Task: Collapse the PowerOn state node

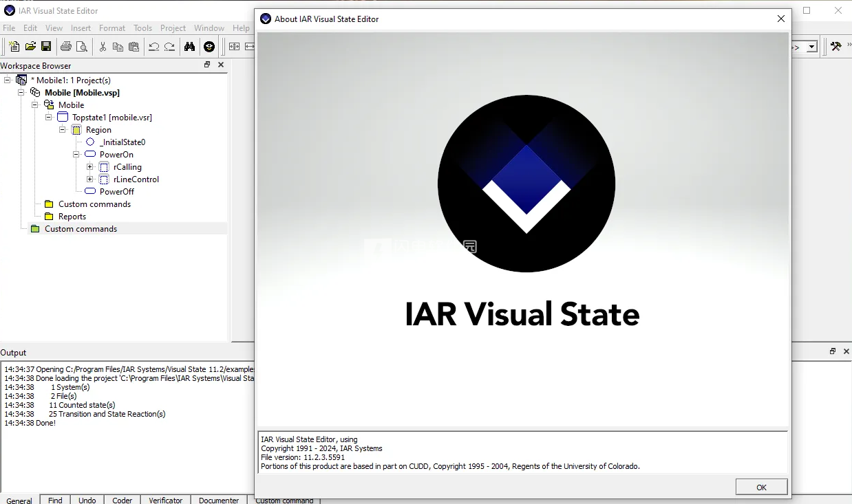Action: coord(76,155)
